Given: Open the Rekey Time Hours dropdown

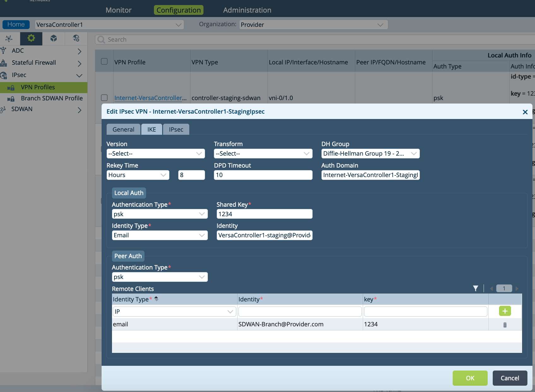Looking at the screenshot, I should coord(138,175).
